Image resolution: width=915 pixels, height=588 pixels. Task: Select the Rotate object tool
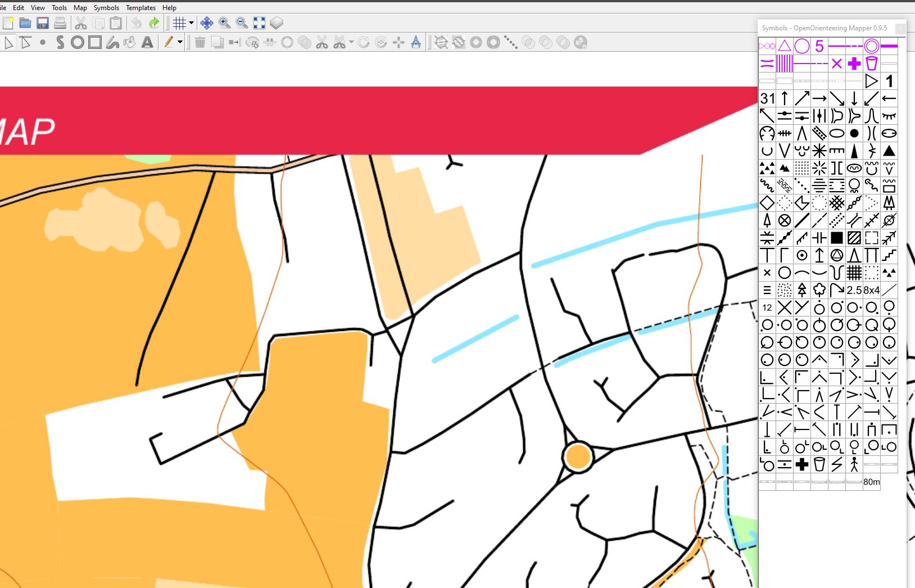364,42
